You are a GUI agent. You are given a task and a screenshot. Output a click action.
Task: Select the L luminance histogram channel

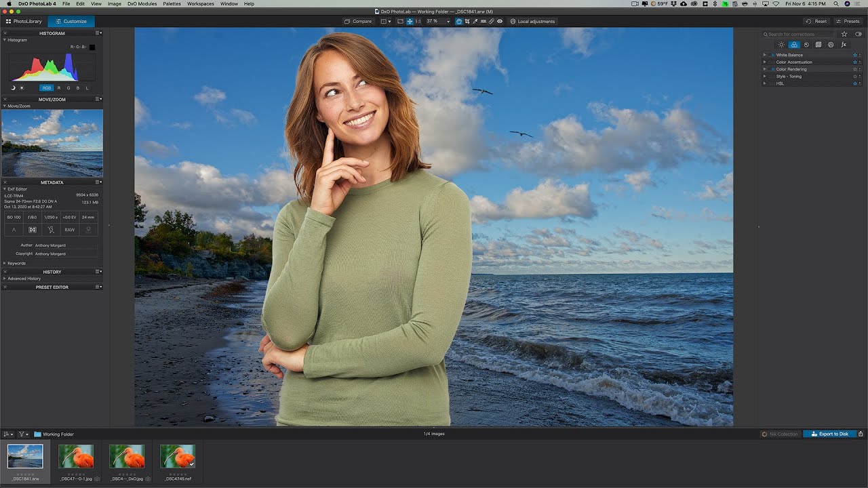(x=87, y=88)
